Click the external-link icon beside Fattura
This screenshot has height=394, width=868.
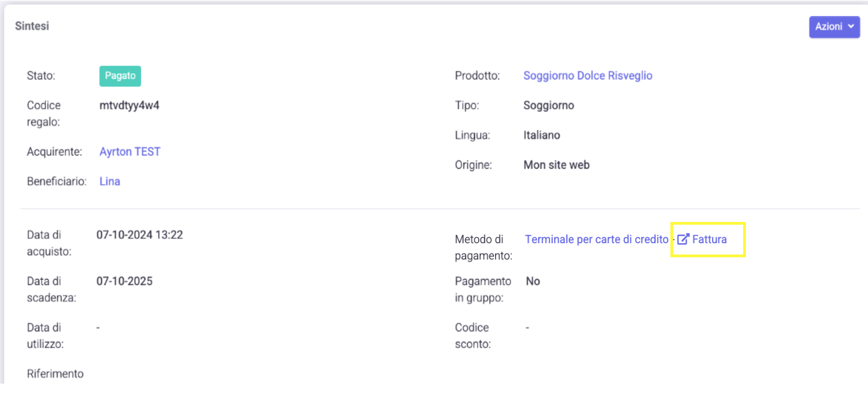[683, 239]
